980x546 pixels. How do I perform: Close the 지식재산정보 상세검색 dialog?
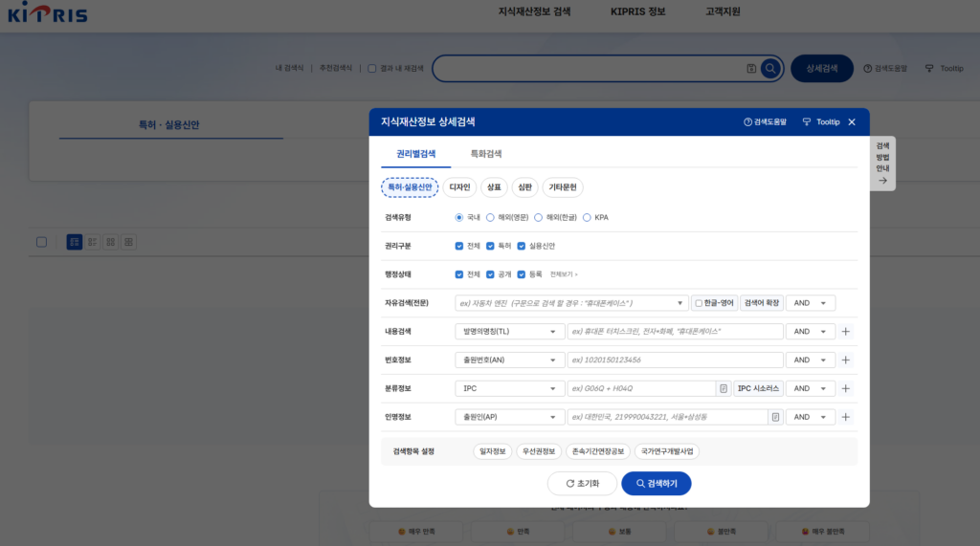pyautogui.click(x=852, y=121)
